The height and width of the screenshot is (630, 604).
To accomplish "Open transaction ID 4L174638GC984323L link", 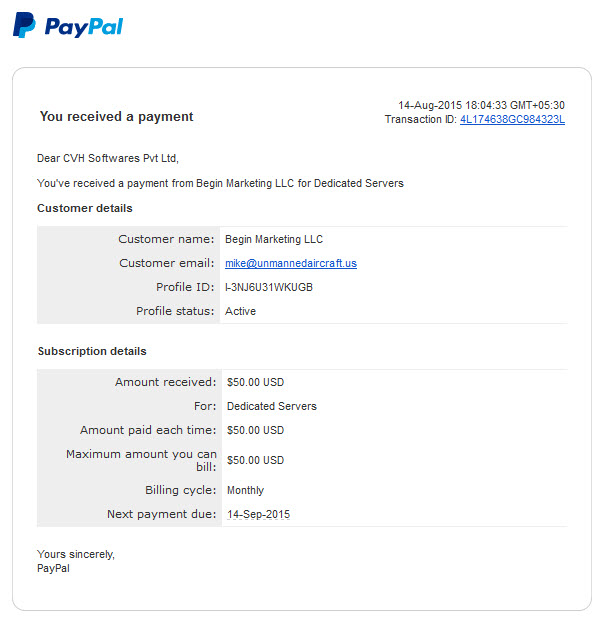I will (512, 119).
